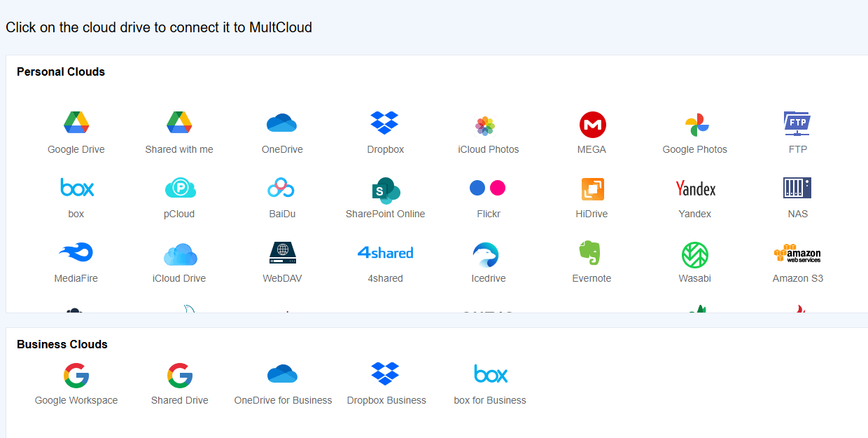The image size is (868, 438).
Task: Add an FTP connection icon
Action: (797, 123)
